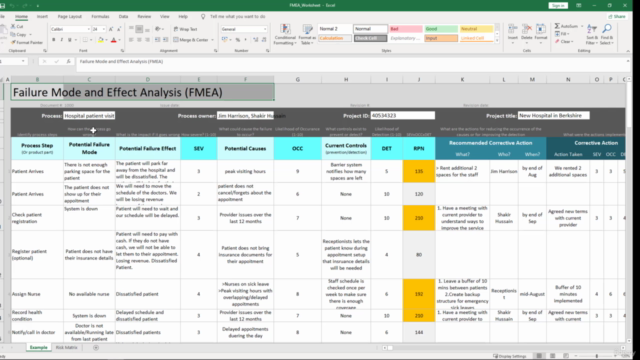Viewport: 640px width, 360px height.
Task: Click the Insert Function fx icon
Action: [68, 61]
